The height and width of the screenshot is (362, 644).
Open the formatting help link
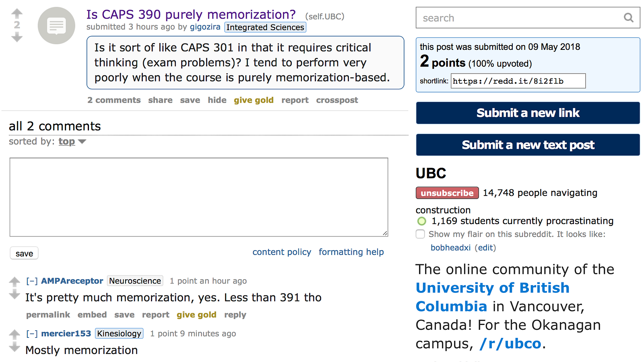click(351, 252)
